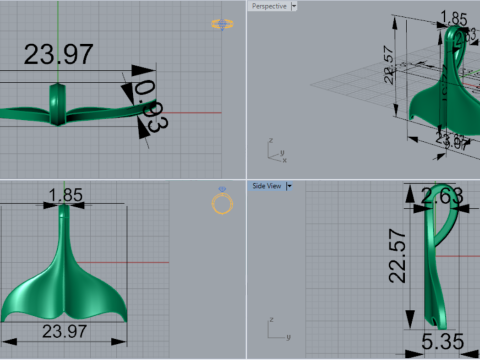The image size is (480, 360).
Task: Select the Side View viewport title
Action: click(x=267, y=186)
